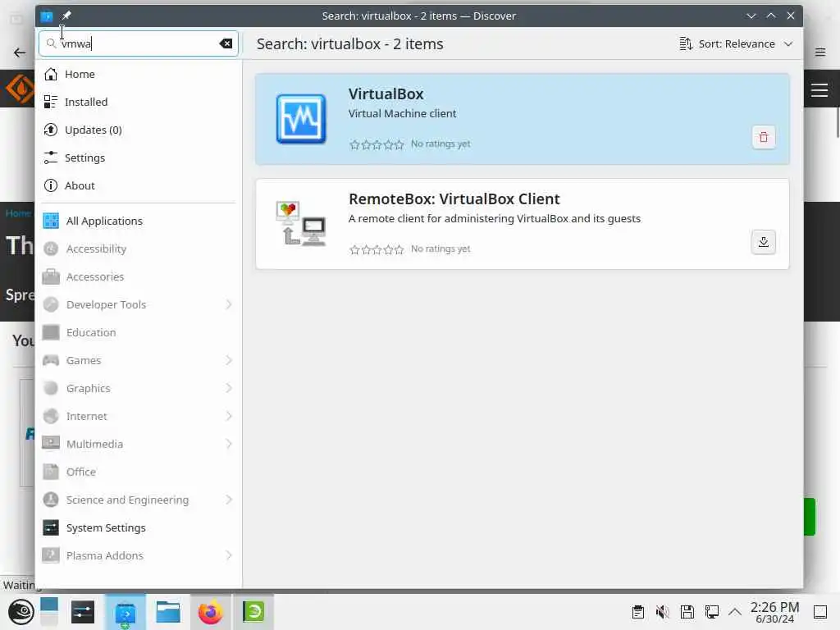Click the Discover window pin icon
This screenshot has width=840, height=630.
66,16
